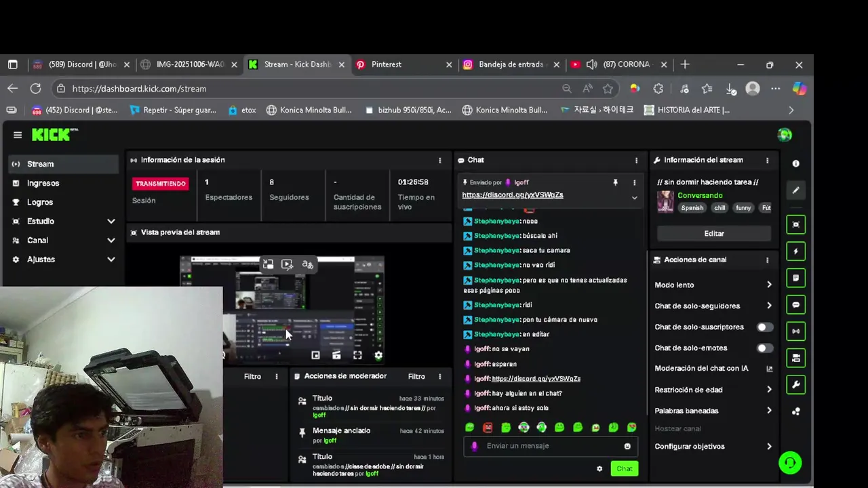Viewport: 868px width, 488px height.
Task: Add page to browser favorites star
Action: pyautogui.click(x=608, y=88)
